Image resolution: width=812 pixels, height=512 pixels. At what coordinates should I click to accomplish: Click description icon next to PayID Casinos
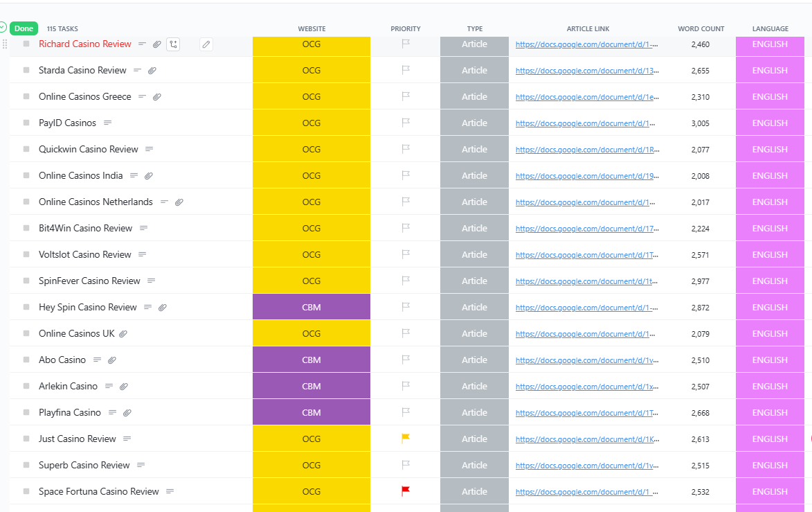pos(107,123)
